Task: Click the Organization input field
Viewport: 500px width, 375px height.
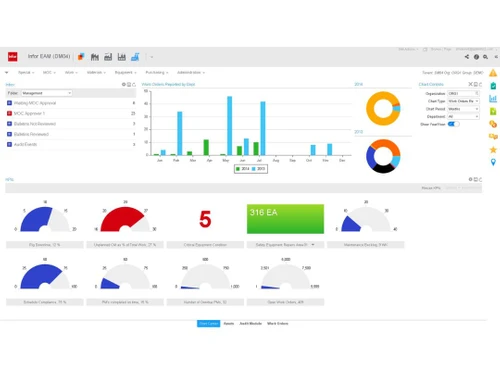Action: (463, 93)
